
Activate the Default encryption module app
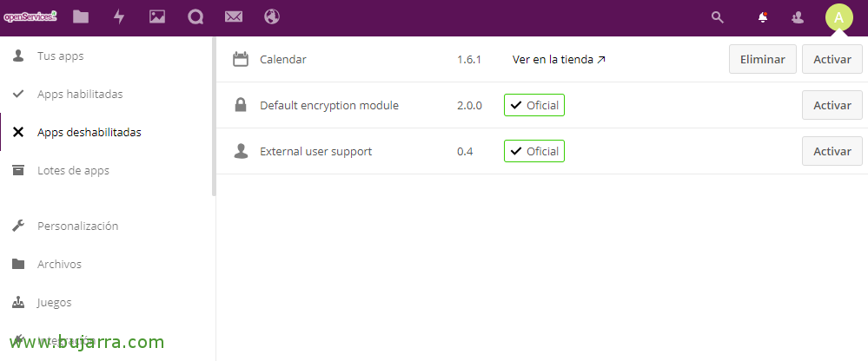[x=832, y=106]
